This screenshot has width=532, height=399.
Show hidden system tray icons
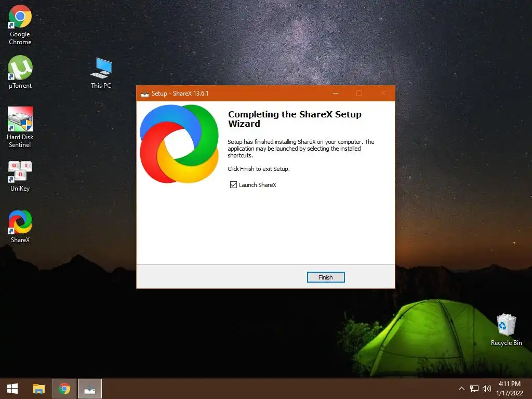(x=461, y=389)
